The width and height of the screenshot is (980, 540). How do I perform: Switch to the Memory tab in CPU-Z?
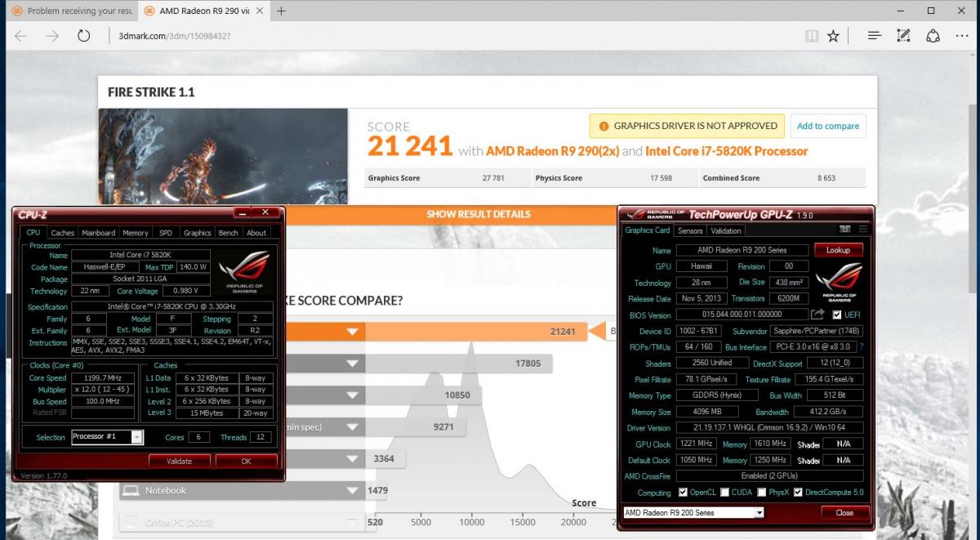(136, 233)
